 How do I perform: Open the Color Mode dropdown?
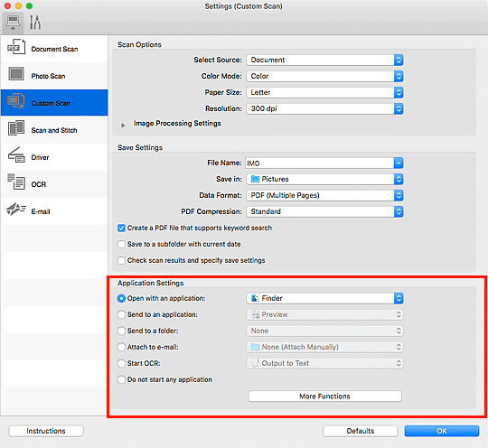[x=324, y=76]
